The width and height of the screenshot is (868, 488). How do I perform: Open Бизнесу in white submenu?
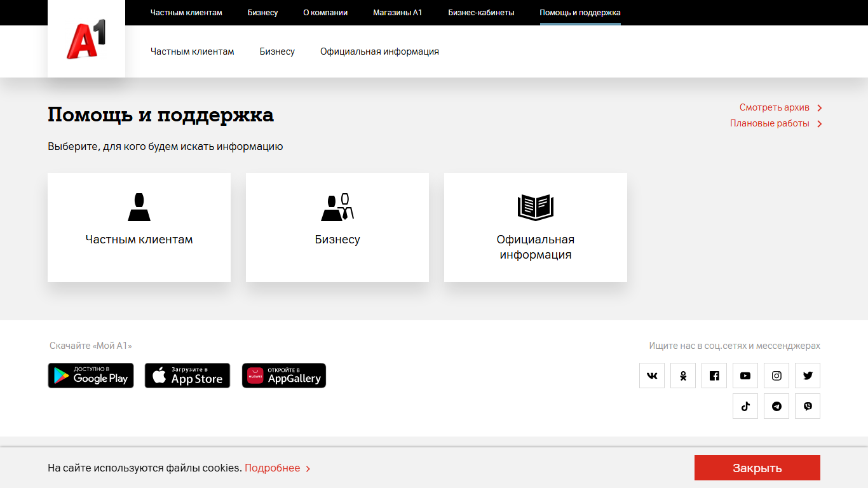277,51
